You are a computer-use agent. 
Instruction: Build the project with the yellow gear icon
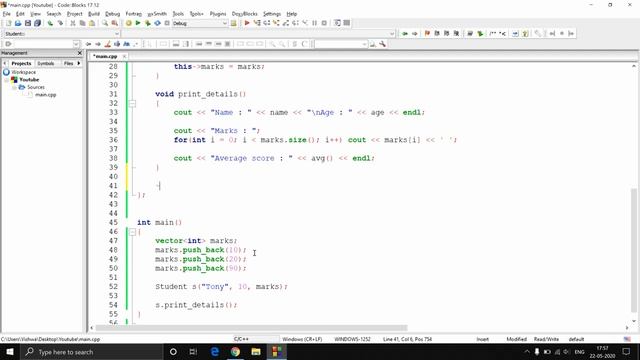[x=128, y=23]
